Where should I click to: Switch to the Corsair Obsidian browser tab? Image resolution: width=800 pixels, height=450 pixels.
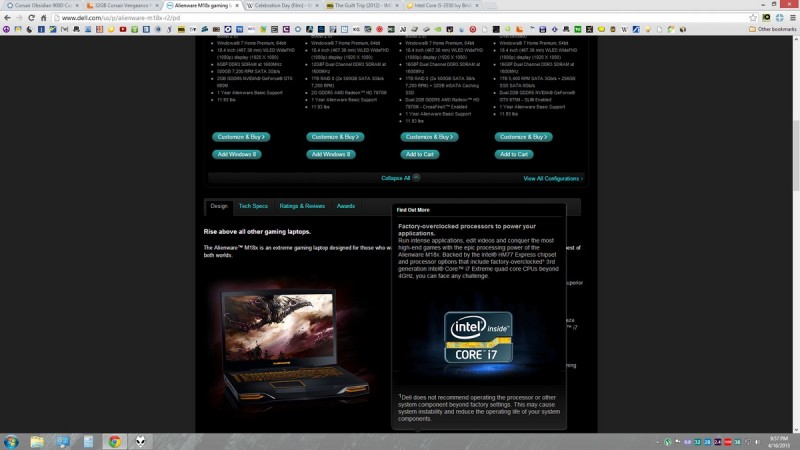pos(40,5)
